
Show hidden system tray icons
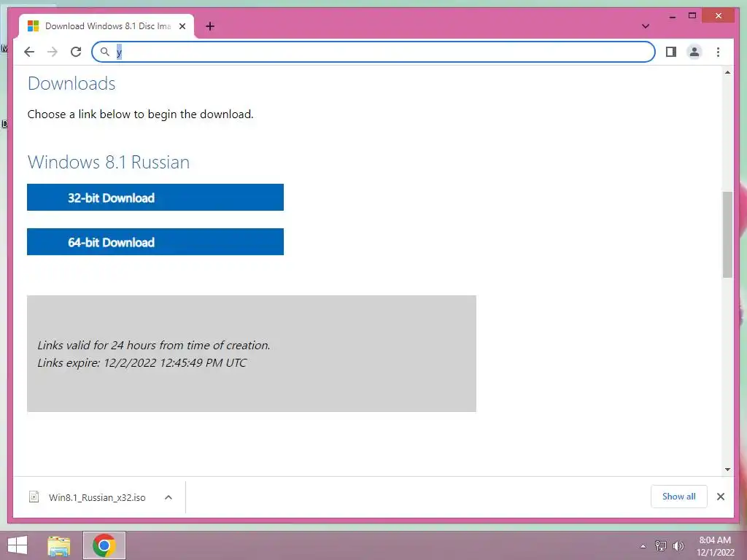pos(643,546)
